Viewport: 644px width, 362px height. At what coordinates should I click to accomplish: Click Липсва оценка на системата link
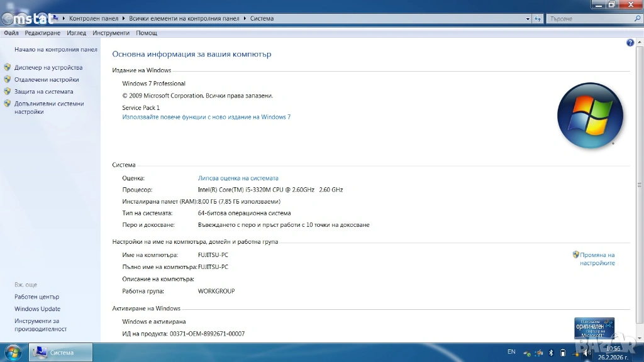tap(238, 178)
